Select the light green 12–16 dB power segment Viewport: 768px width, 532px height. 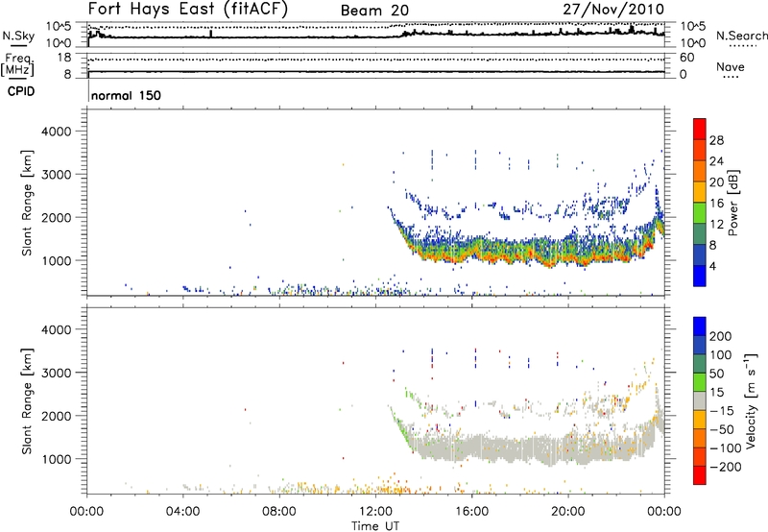700,213
